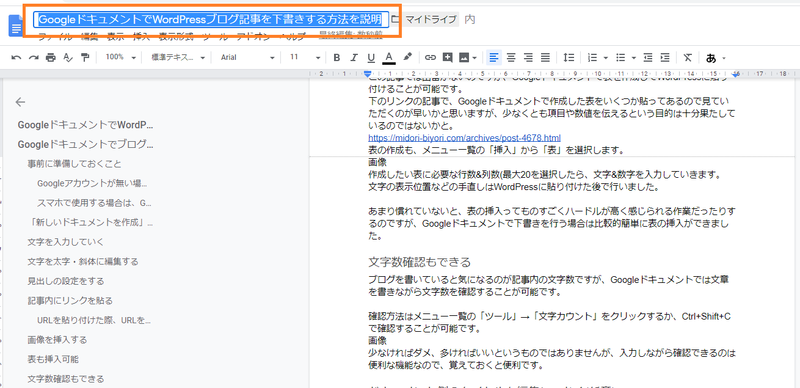Open the ファイル menu
This screenshot has height=388, width=800.
click(x=56, y=37)
